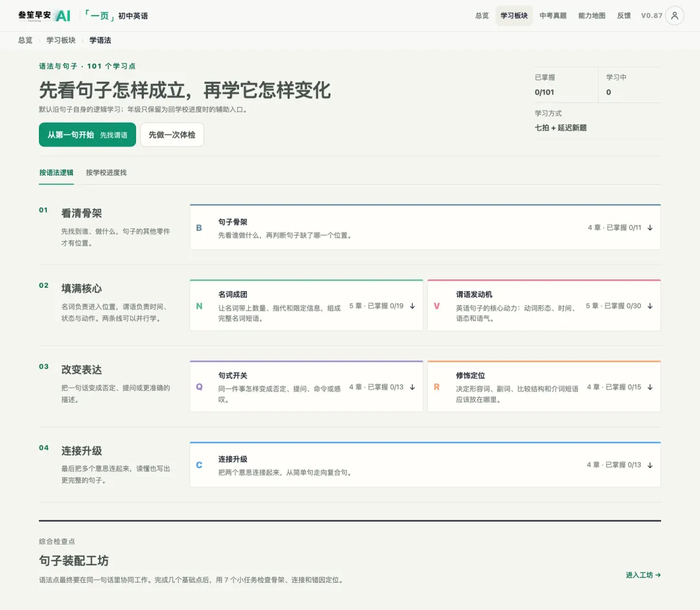Viewport: 700px width, 610px height.
Task: Select the 按语法逻辑 tab
Action: [x=56, y=173]
